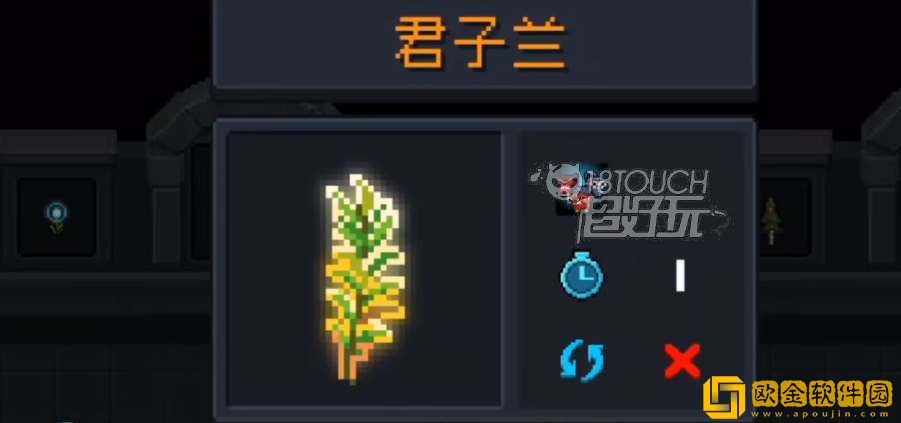
Task: Click the blue stopwatch growth-time icon
Action: click(582, 275)
